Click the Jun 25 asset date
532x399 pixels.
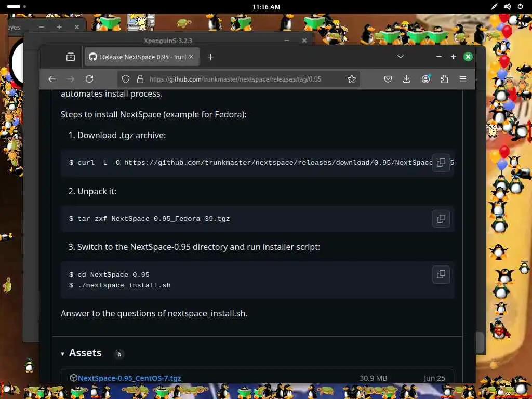coord(434,378)
